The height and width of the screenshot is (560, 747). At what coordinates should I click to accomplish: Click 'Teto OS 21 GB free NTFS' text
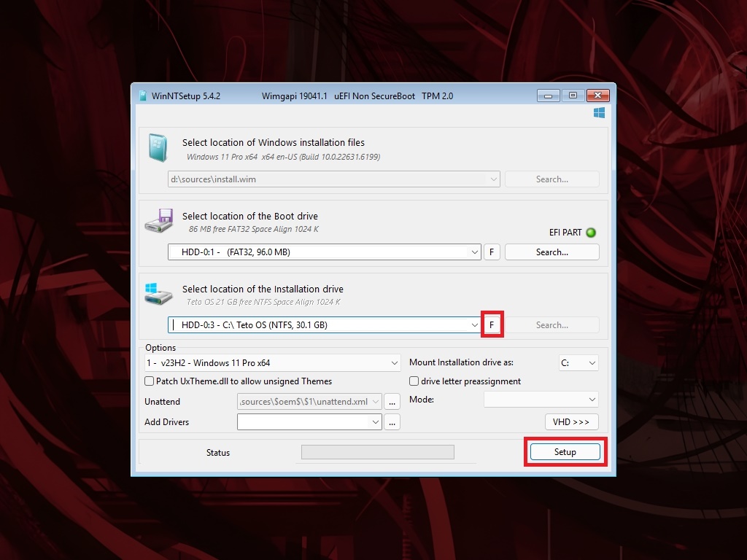pyautogui.click(x=263, y=302)
